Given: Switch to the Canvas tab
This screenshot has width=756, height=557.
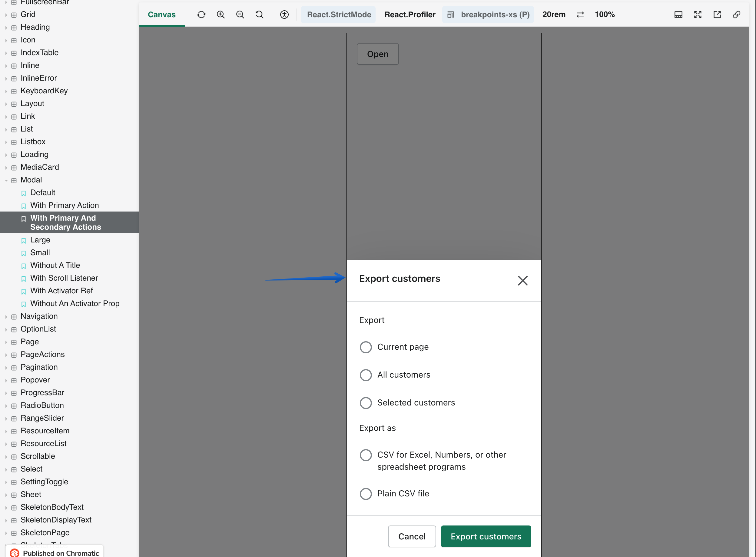Looking at the screenshot, I should click(161, 15).
